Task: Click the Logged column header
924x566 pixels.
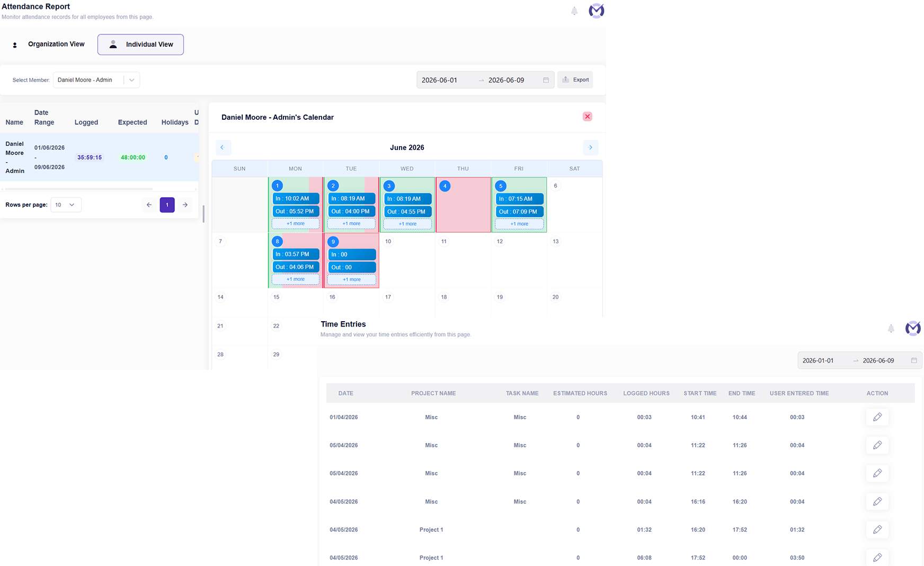Action: pos(86,122)
